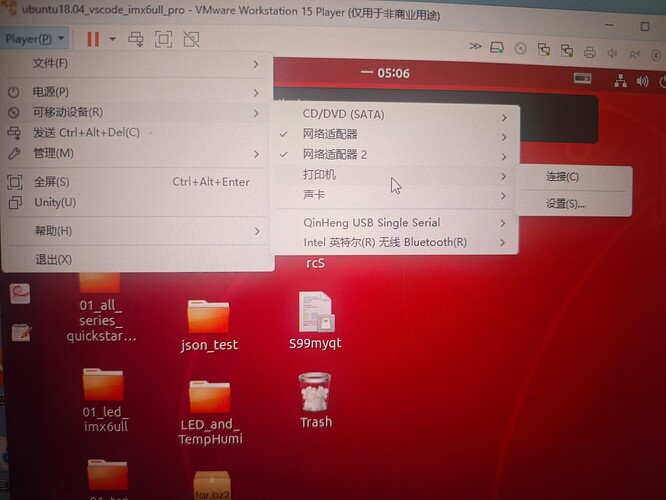This screenshot has height=500, width=666.
Task: Toggle the checked 网络适配器 2 entry
Action: click(x=395, y=155)
